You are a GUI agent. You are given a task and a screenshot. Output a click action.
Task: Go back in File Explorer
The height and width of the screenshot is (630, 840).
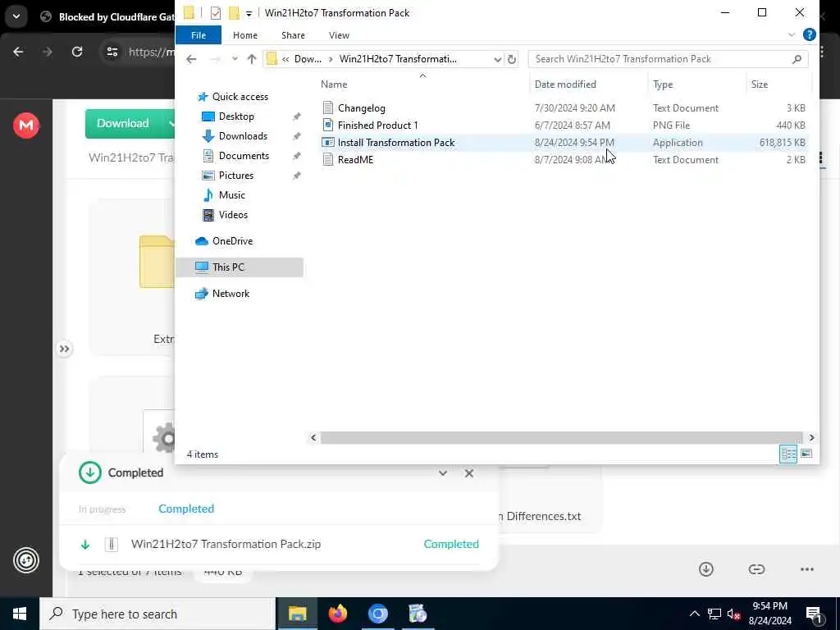(191, 59)
